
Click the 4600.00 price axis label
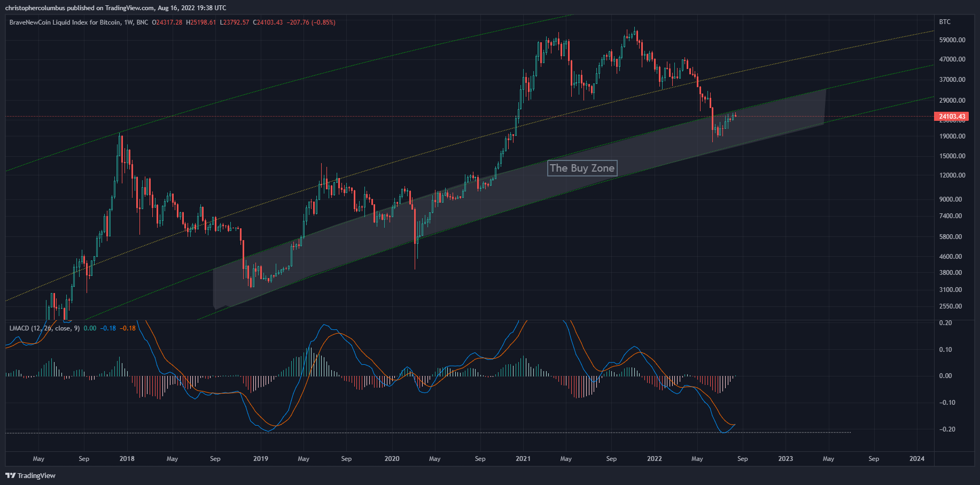pyautogui.click(x=951, y=257)
